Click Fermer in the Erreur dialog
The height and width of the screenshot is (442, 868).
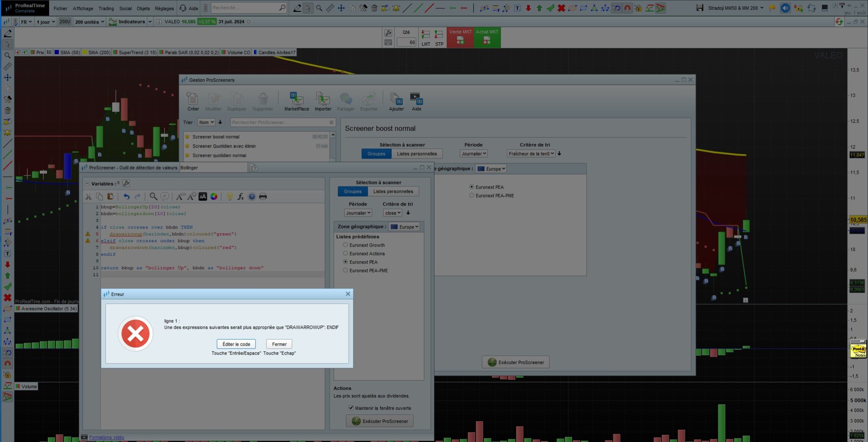279,344
